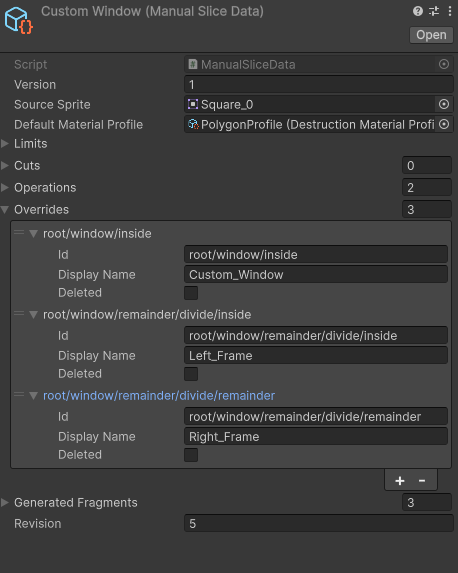Expand the Operations list foldout
This screenshot has width=458, height=573.
[5, 187]
